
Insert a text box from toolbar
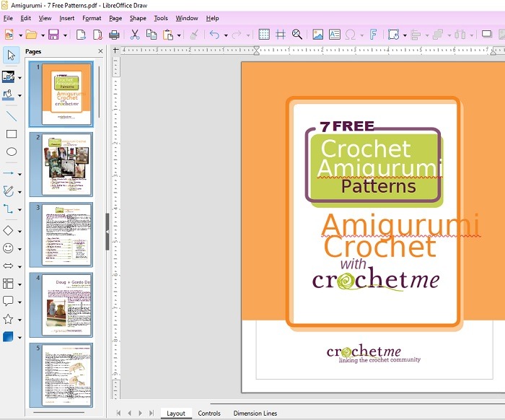click(335, 34)
